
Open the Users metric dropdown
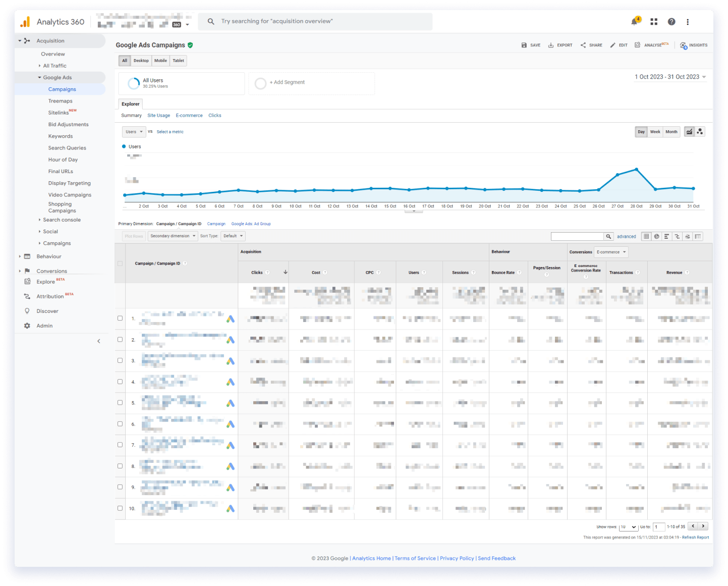coord(134,132)
